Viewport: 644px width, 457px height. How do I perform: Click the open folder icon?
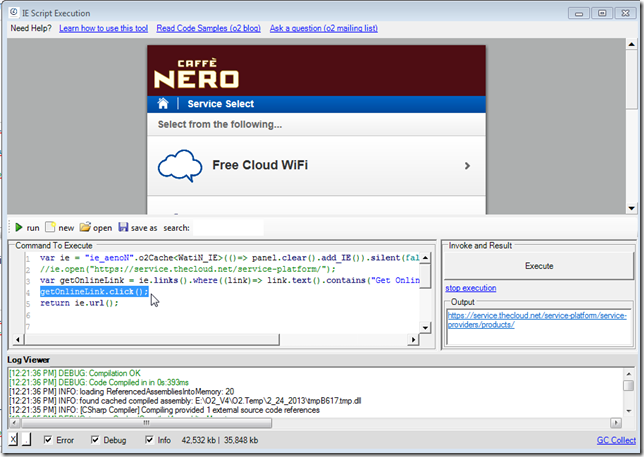click(85, 228)
